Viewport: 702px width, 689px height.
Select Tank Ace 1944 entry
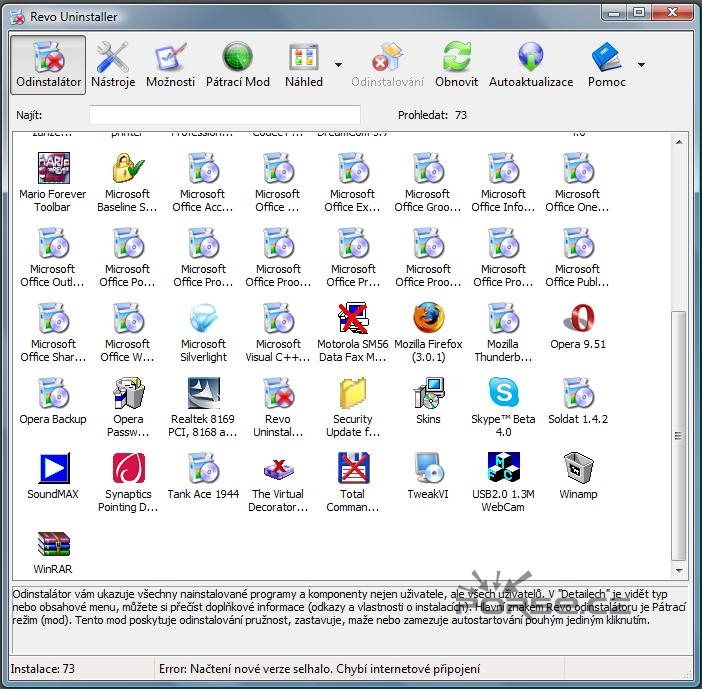203,476
